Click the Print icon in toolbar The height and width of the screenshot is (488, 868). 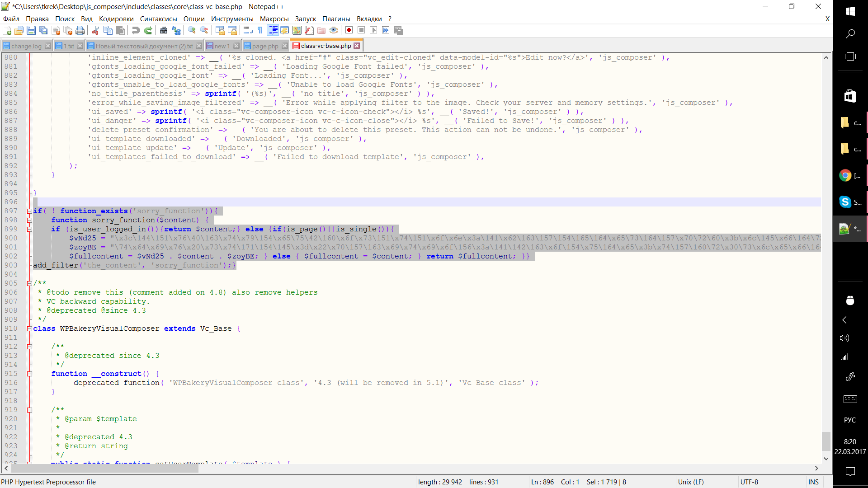tap(80, 30)
